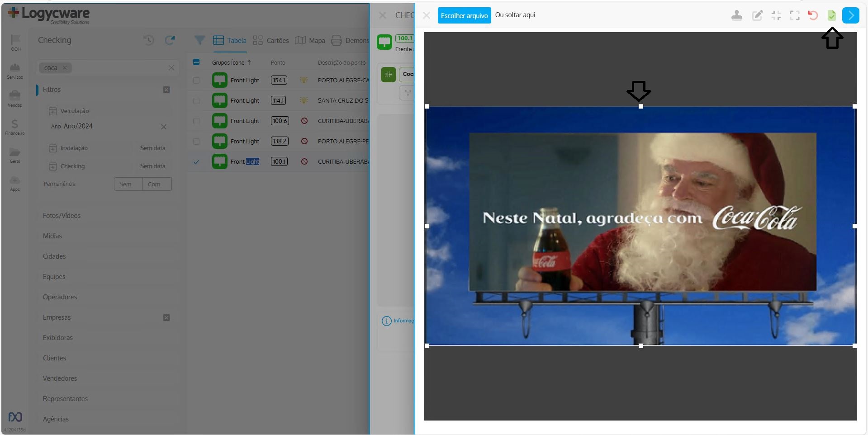Open the Serviços sidebar icon
The height and width of the screenshot is (435, 868).
click(15, 71)
